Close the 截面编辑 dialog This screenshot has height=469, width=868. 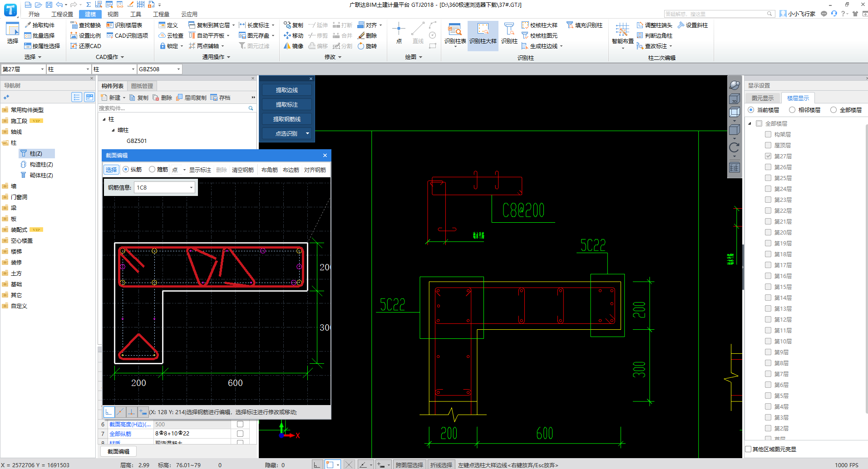(x=325, y=155)
